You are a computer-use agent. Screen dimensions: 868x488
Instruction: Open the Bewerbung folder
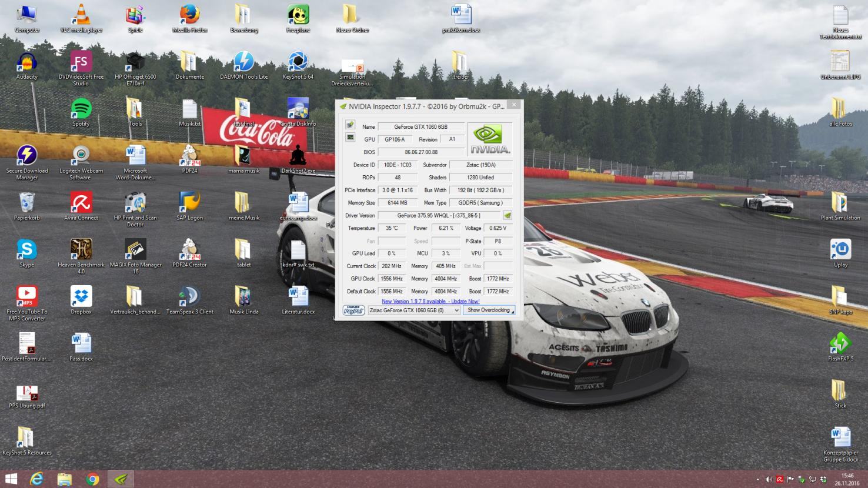coord(243,19)
